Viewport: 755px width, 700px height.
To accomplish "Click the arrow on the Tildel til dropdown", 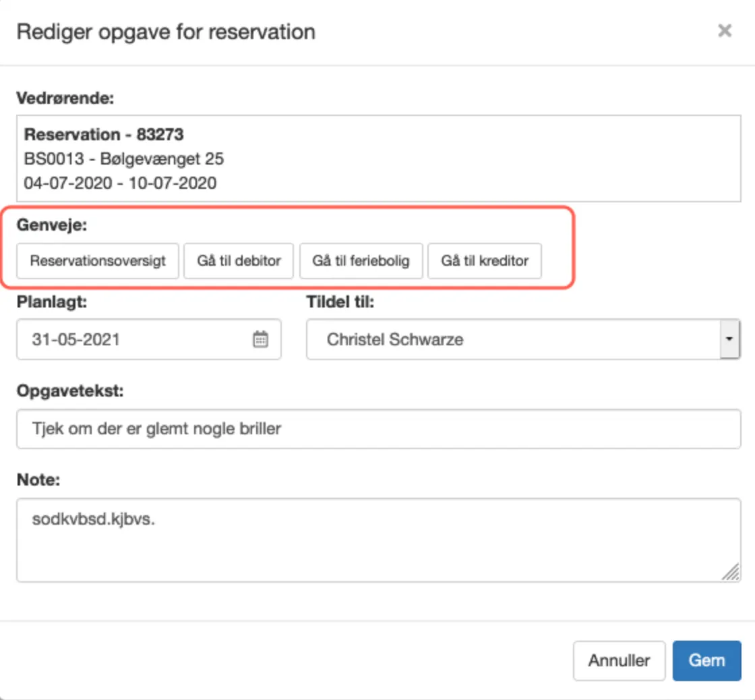I will click(x=729, y=339).
